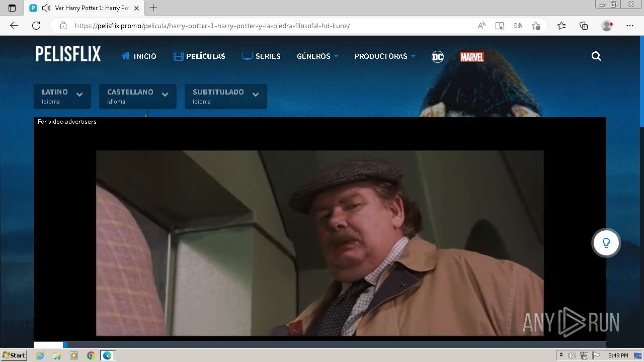Open the Action Center flag icon
This screenshot has height=362, width=644.
[x=596, y=355]
